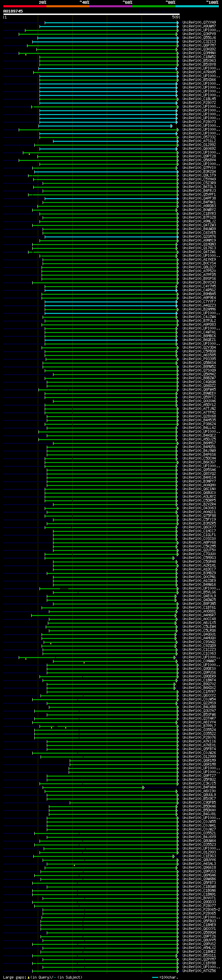
Task: Open hit UniRef100_Q6P7M7
Action: [199, 45]
